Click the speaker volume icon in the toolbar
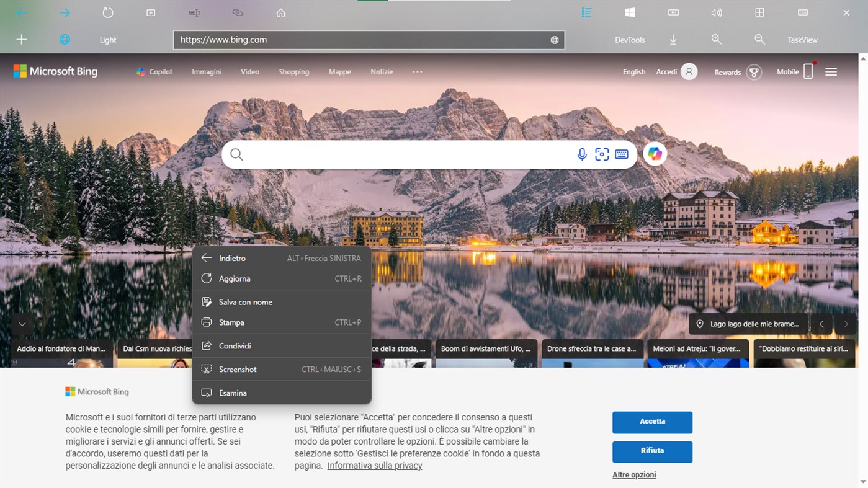This screenshot has width=868, height=488. pyautogui.click(x=717, y=12)
